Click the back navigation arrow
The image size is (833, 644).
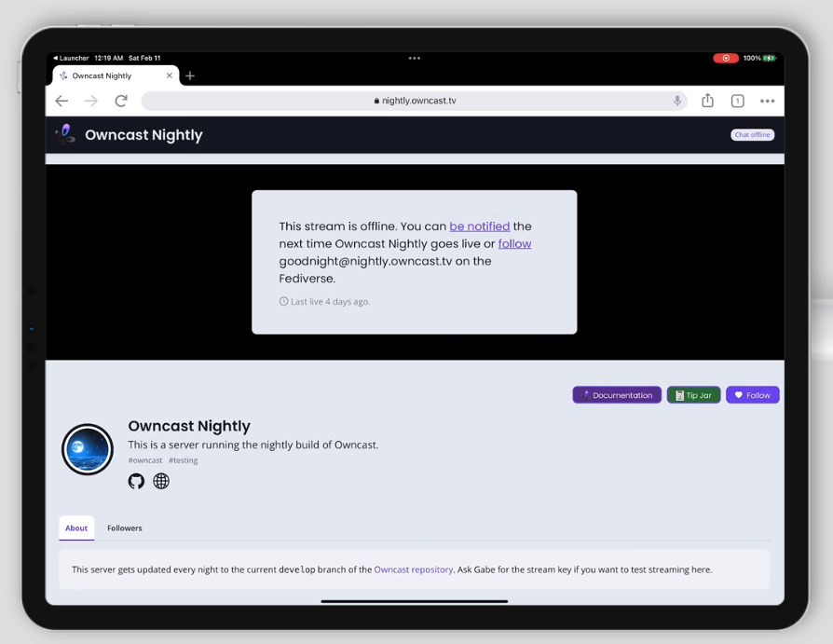click(x=61, y=100)
